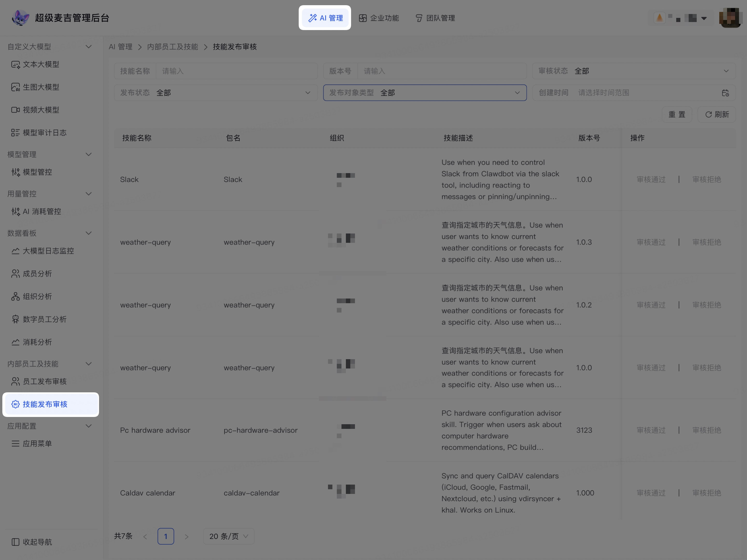Switch to the AI 管理 tab

click(325, 18)
